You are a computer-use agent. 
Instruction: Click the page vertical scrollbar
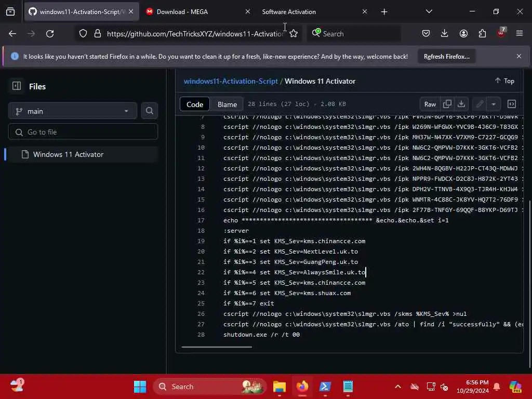click(529, 284)
